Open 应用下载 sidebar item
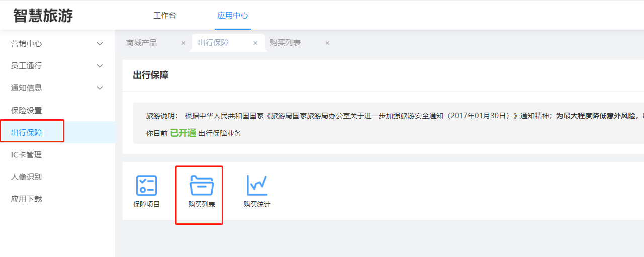The width and height of the screenshot is (644, 257). click(27, 199)
